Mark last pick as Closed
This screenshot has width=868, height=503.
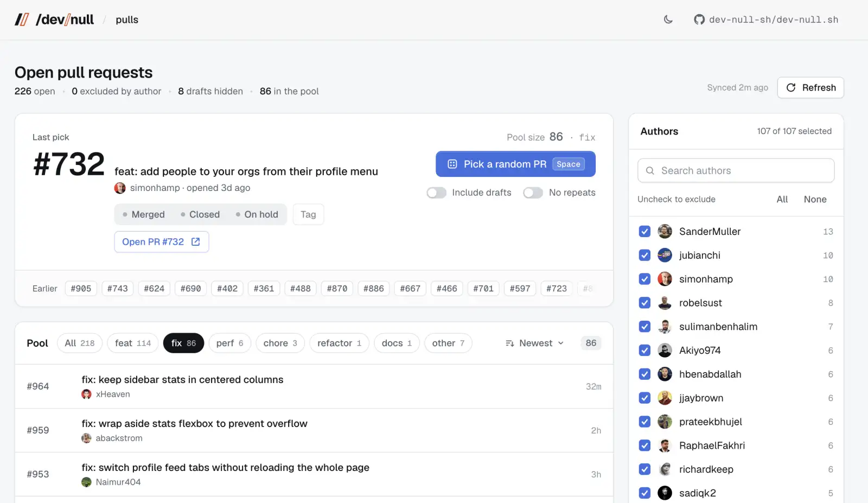click(200, 214)
